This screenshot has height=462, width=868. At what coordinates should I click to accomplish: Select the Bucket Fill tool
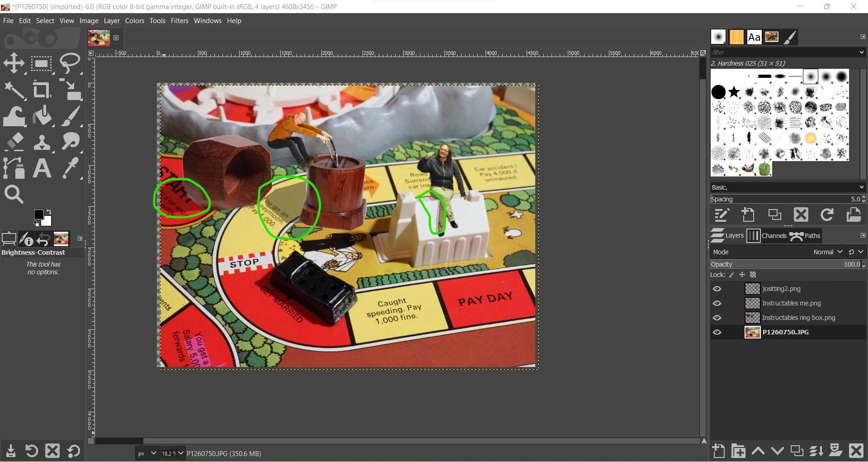pos(42,116)
